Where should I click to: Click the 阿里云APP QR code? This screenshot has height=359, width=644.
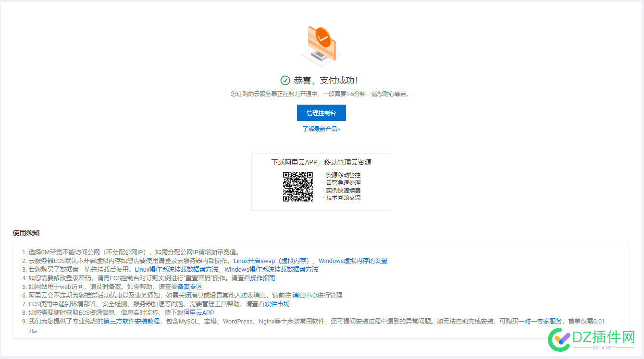(x=298, y=187)
